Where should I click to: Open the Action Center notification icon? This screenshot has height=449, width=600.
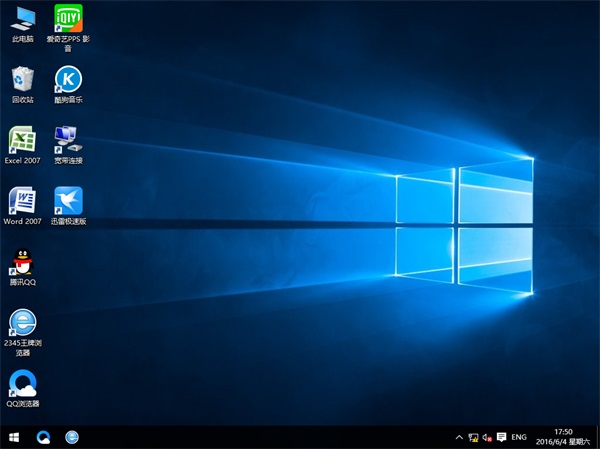(501, 438)
